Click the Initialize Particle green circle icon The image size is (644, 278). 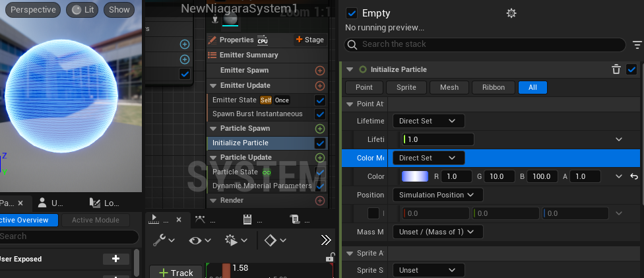[363, 69]
